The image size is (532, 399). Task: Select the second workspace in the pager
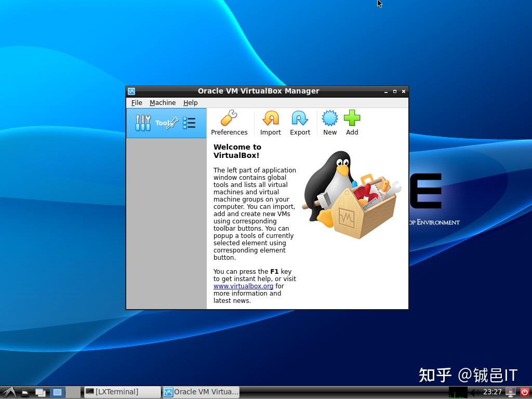(73, 392)
